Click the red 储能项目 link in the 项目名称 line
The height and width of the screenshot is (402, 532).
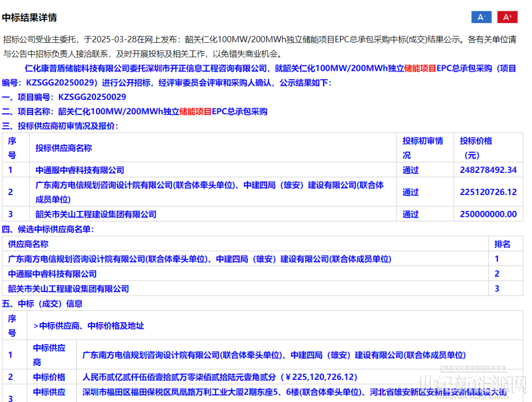(x=196, y=111)
